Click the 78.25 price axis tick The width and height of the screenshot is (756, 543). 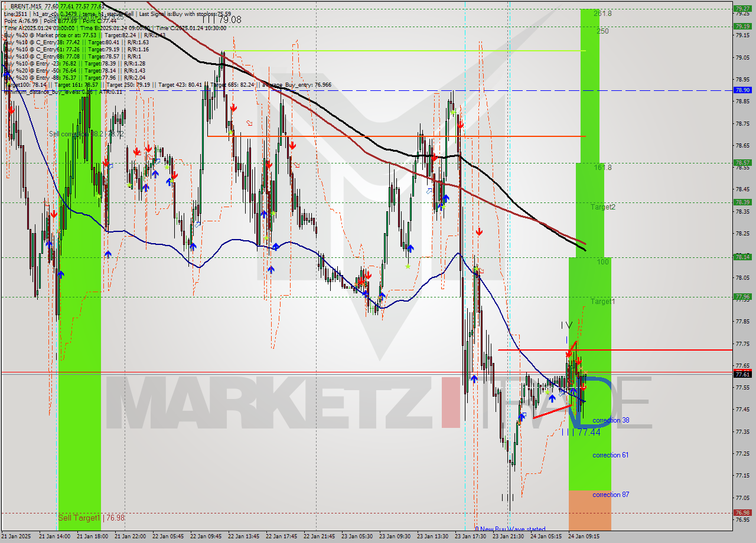(743, 234)
